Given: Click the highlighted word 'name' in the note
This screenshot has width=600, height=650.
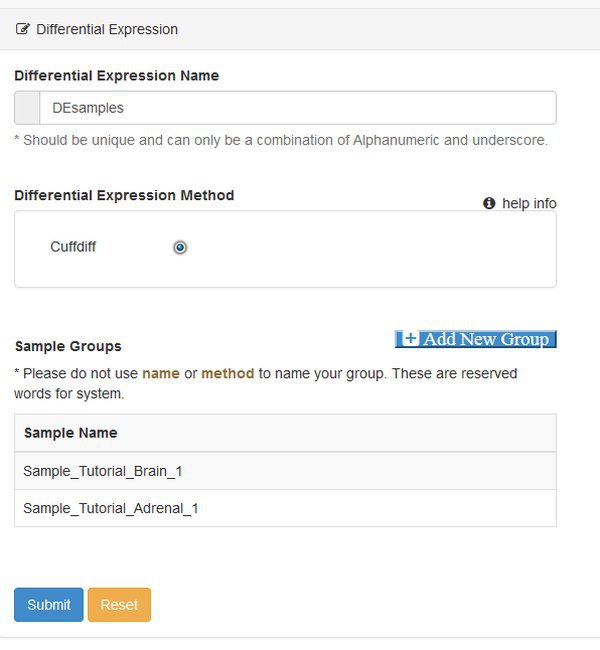Looking at the screenshot, I should [161, 374].
